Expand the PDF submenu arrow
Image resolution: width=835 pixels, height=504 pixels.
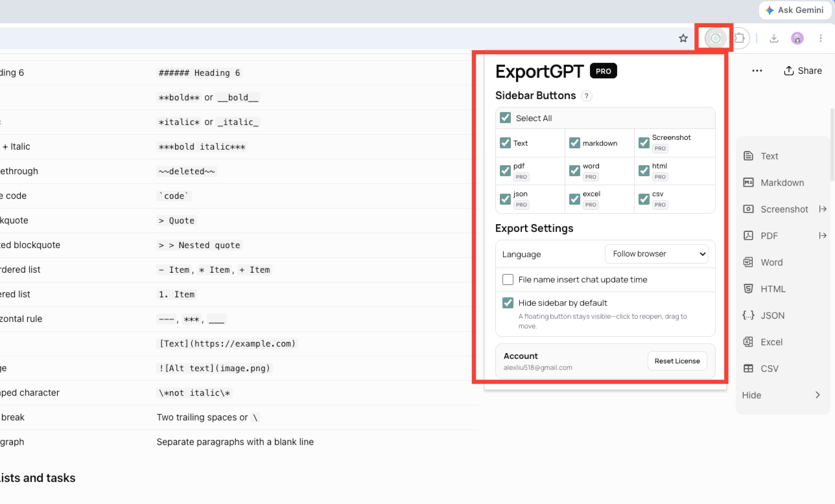pyautogui.click(x=823, y=236)
